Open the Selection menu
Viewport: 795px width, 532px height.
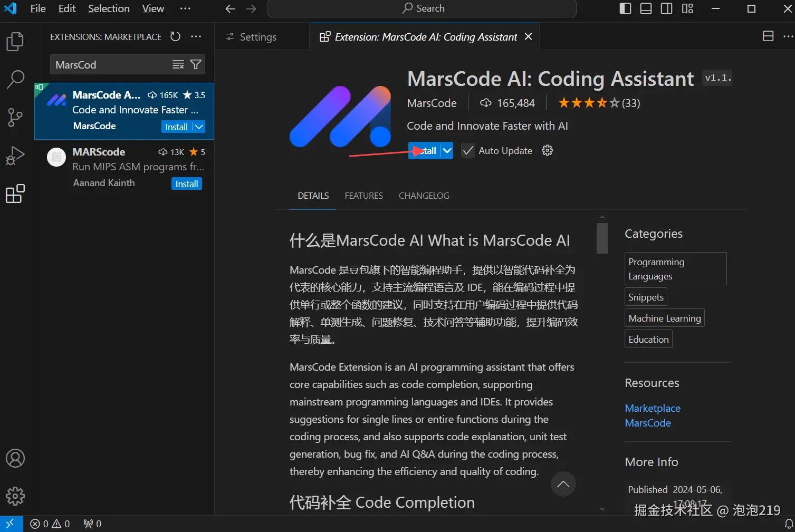click(109, 8)
